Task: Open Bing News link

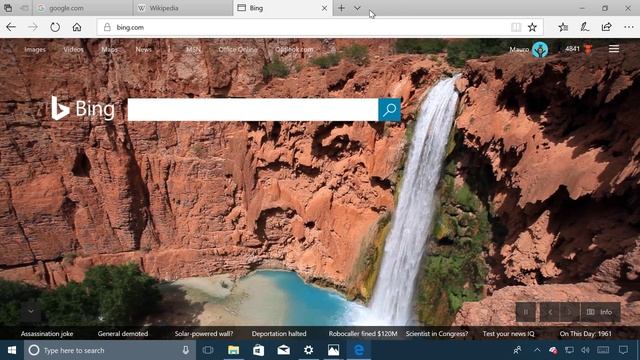Action: (143, 50)
